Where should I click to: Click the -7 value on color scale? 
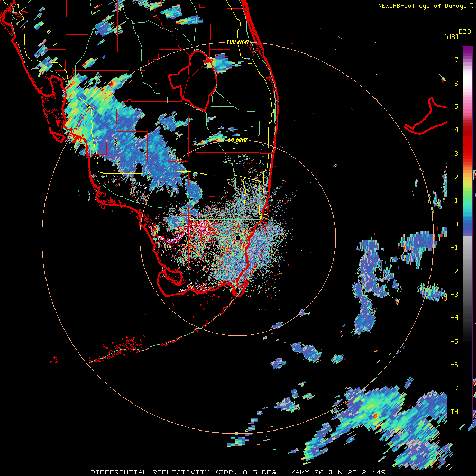pos(454,388)
